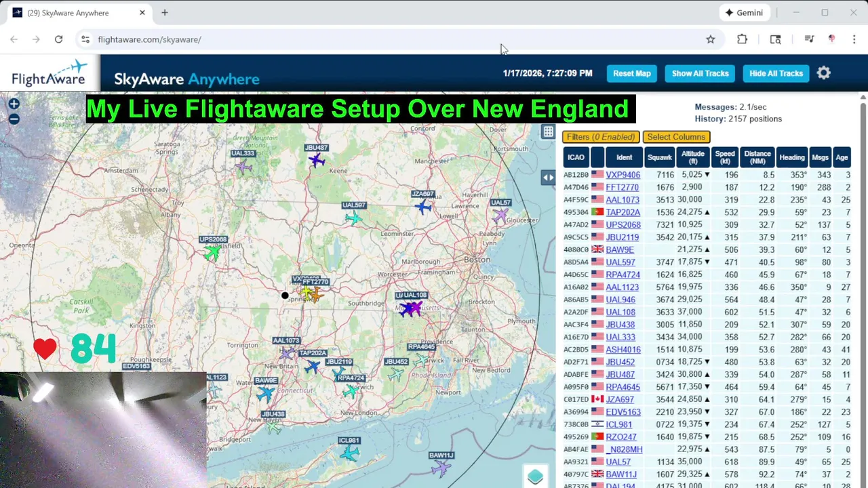Screen dimensions: 868x488
Task: Open the map layers switcher icon
Action: point(535,476)
